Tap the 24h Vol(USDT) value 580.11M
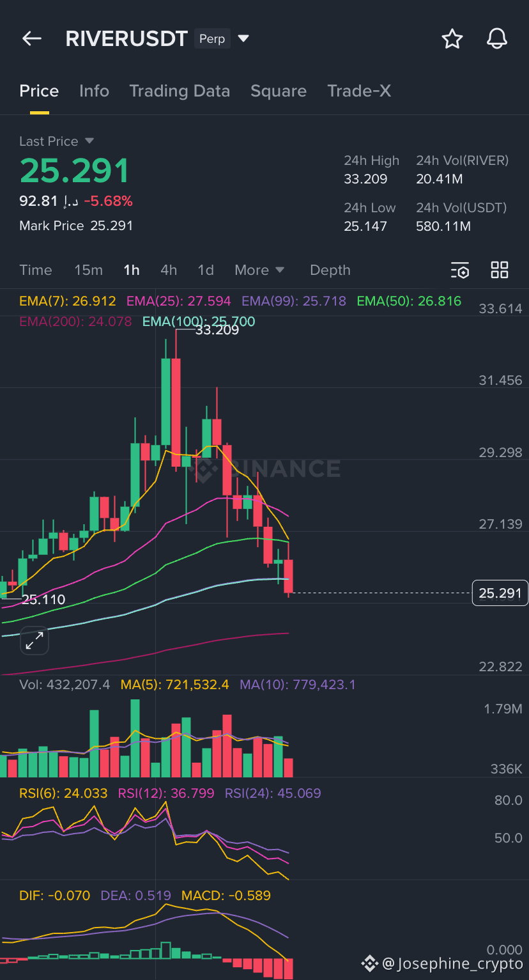529x980 pixels. (443, 226)
